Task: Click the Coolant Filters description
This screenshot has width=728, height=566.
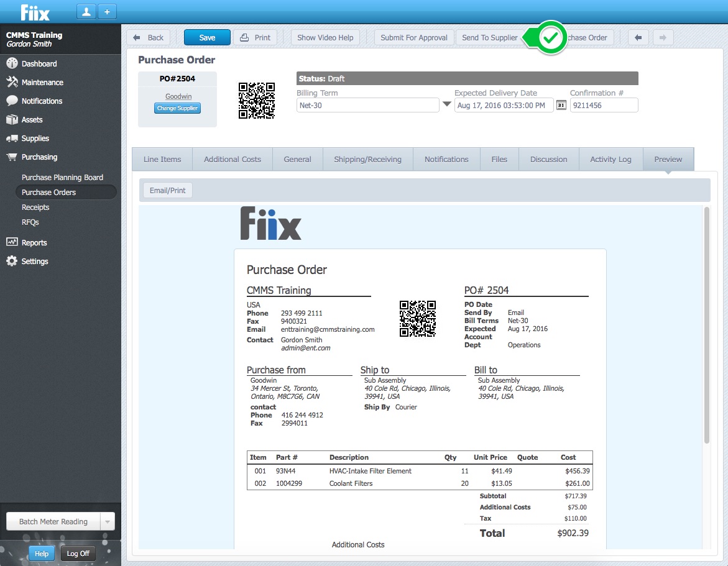Action: [x=351, y=483]
